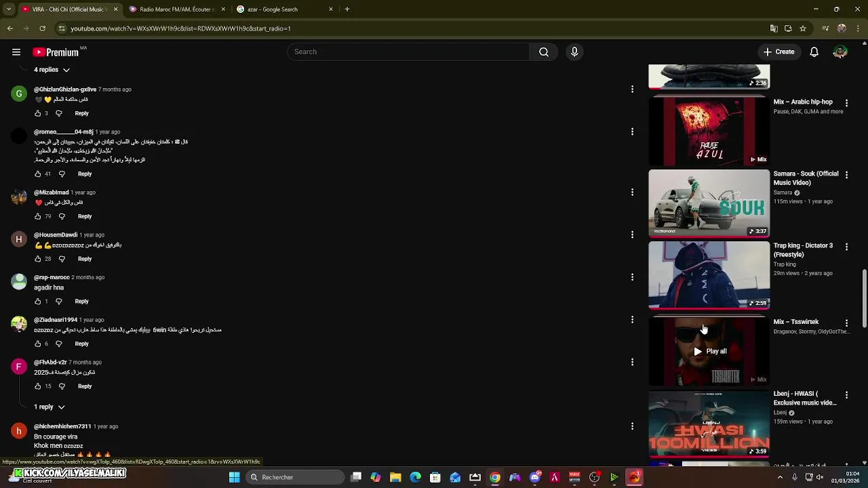Open @hichemhichem7311 channel link
The image size is (868, 488).
click(x=62, y=426)
